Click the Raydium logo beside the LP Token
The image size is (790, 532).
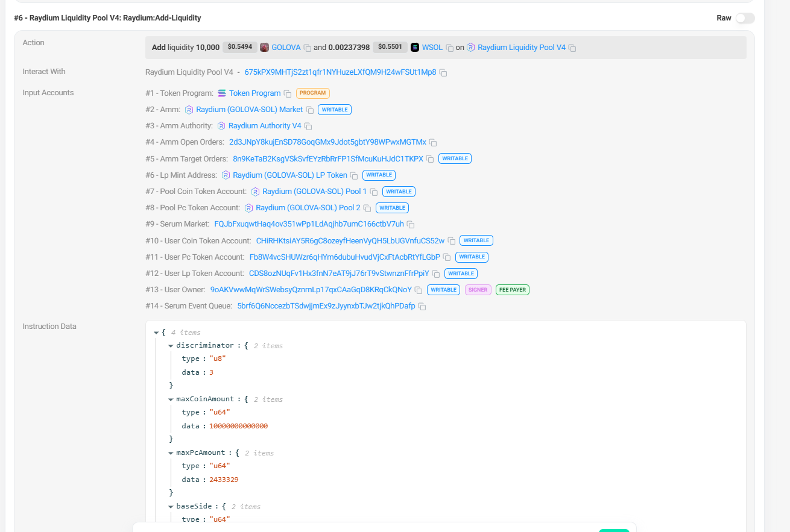[226, 175]
